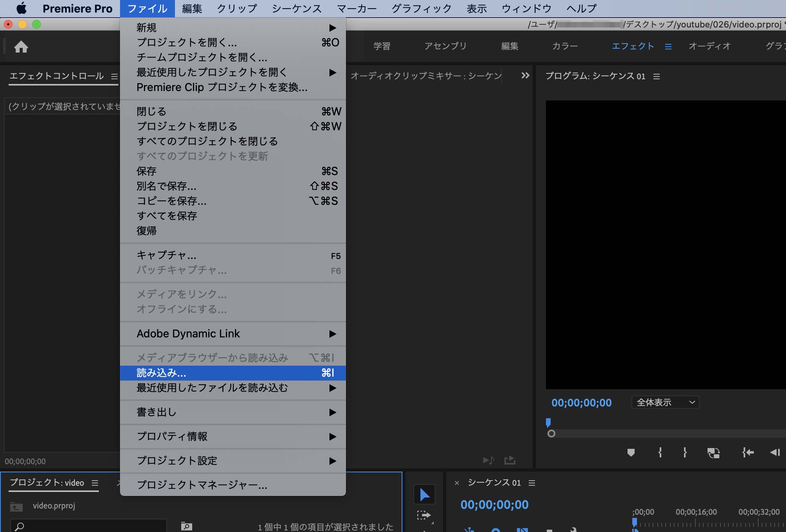Open the クリップ menu
The height and width of the screenshot is (532, 786).
point(237,8)
